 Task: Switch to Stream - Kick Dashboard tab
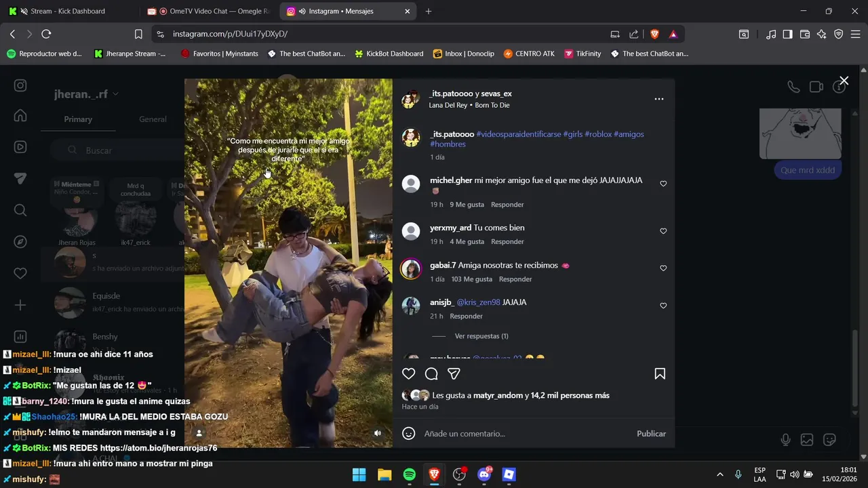[x=68, y=12]
